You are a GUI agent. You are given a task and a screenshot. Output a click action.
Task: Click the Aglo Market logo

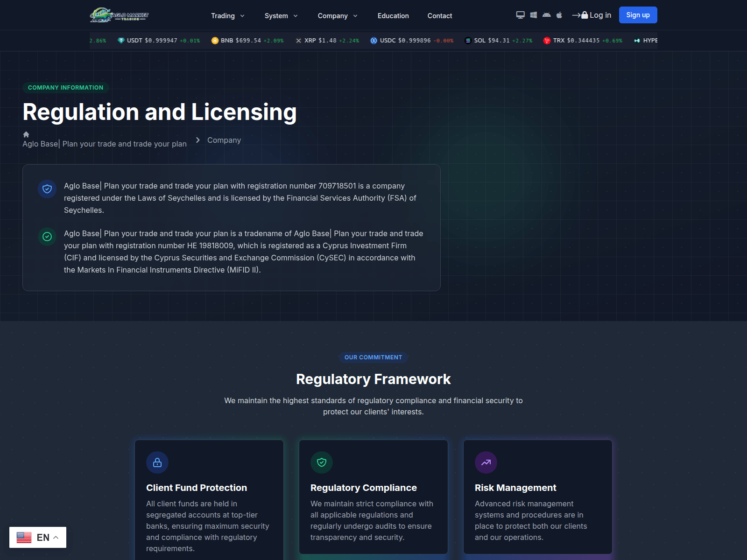click(119, 15)
